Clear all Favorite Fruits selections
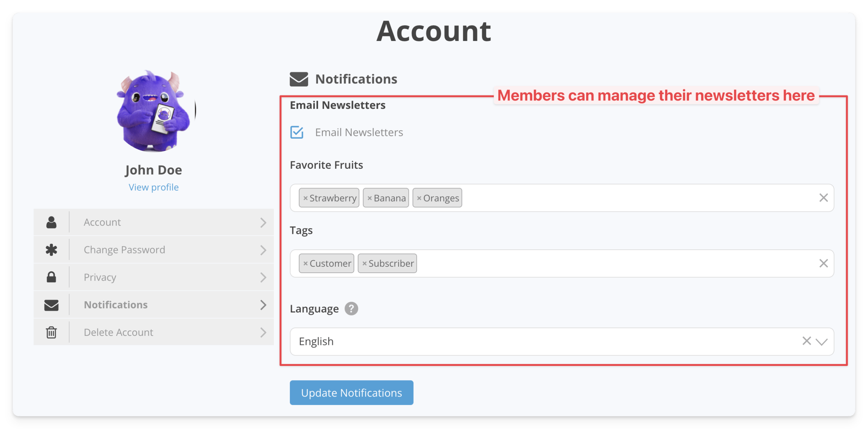 click(823, 198)
